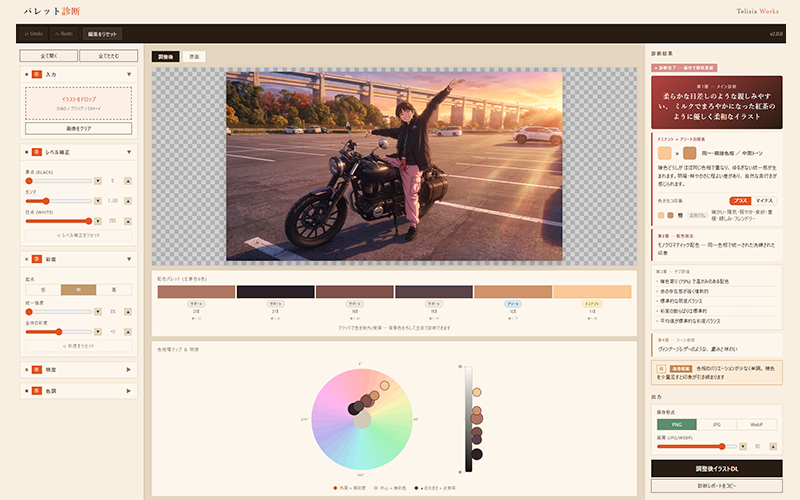Decrease the 統一強度 value with its down arrow
800x500 pixels.
[x=97, y=312]
